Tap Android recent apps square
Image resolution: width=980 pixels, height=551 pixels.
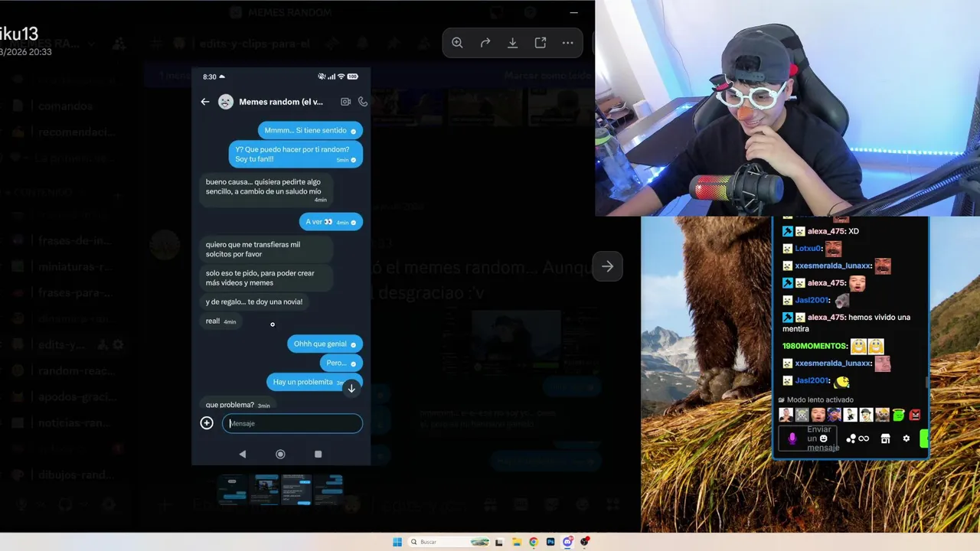pyautogui.click(x=318, y=454)
